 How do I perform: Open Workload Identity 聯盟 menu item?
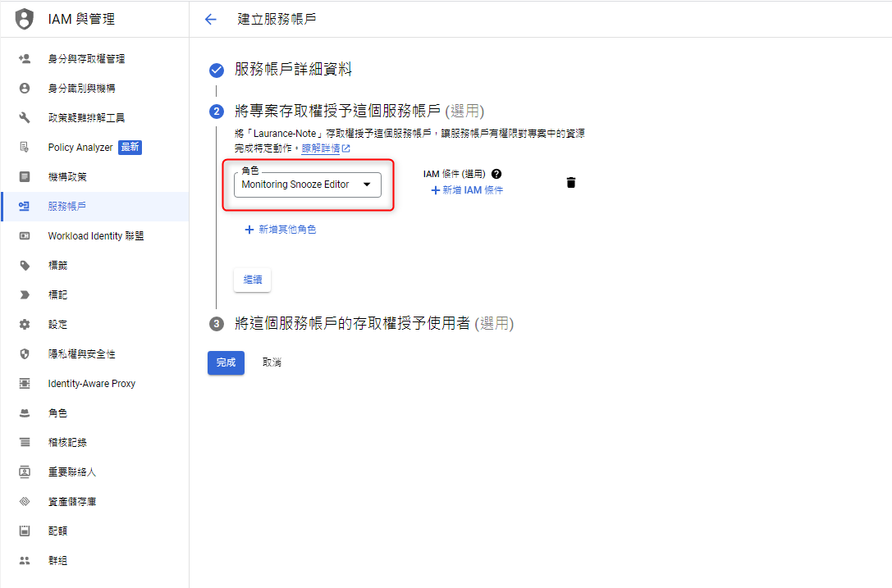pyautogui.click(x=95, y=236)
